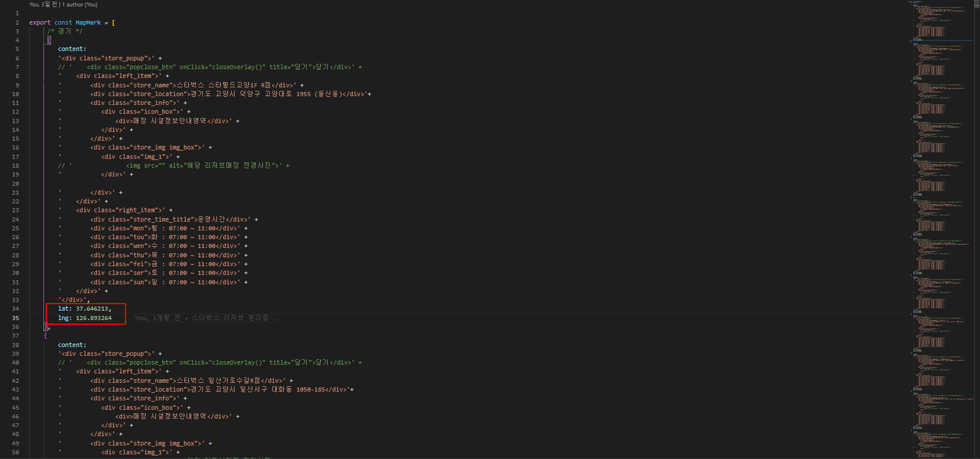
Task: Click the store_popup div string on line 39
Action: tap(110, 353)
